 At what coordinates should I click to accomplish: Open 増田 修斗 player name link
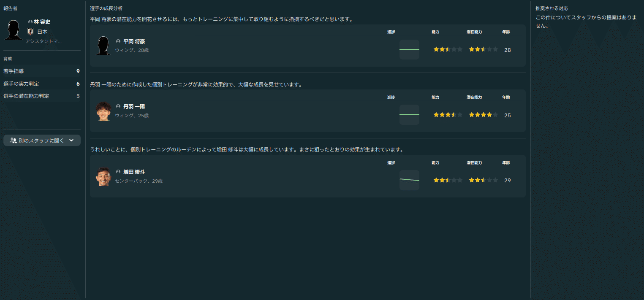(x=134, y=172)
